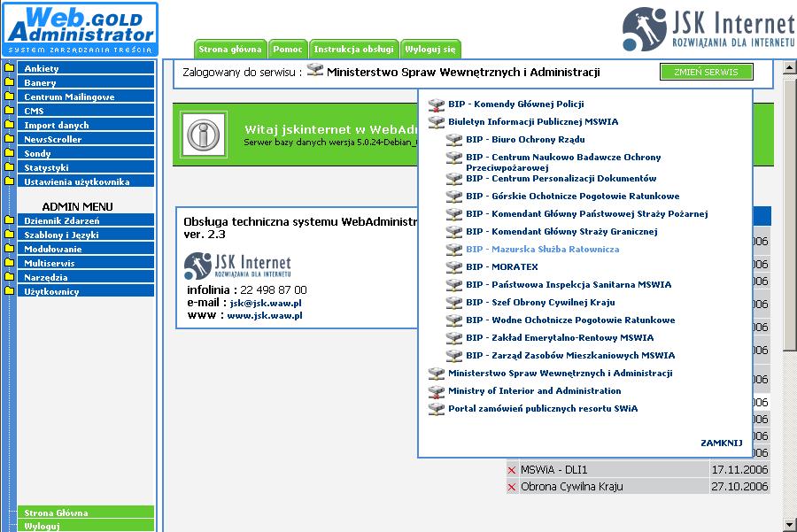Select BIP - Zarząd Zasobów Mieszkaniowych MSWIA
Image resolution: width=797 pixels, height=532 pixels.
pyautogui.click(x=570, y=356)
